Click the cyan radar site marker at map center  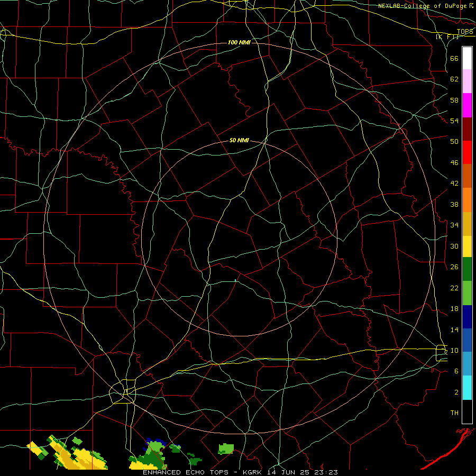point(235,280)
